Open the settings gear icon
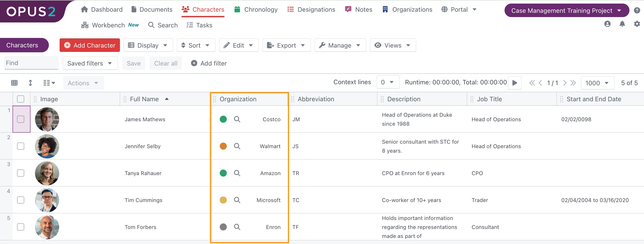The width and height of the screenshot is (644, 244). [x=637, y=24]
